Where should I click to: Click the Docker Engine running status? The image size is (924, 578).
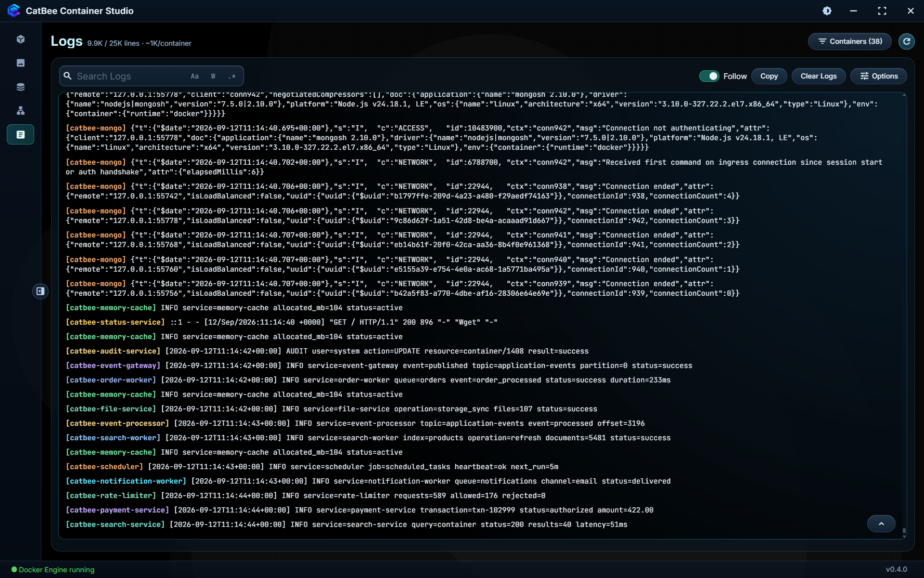(x=53, y=570)
